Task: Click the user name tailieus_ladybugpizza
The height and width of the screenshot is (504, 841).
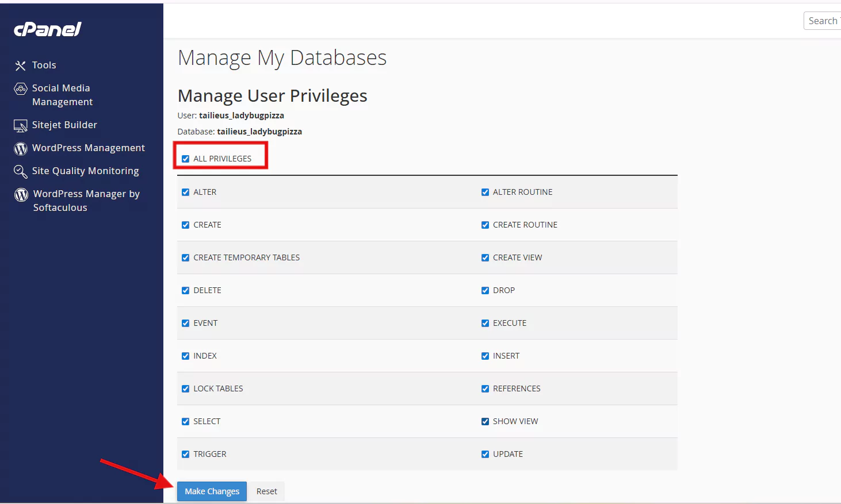Action: point(242,116)
